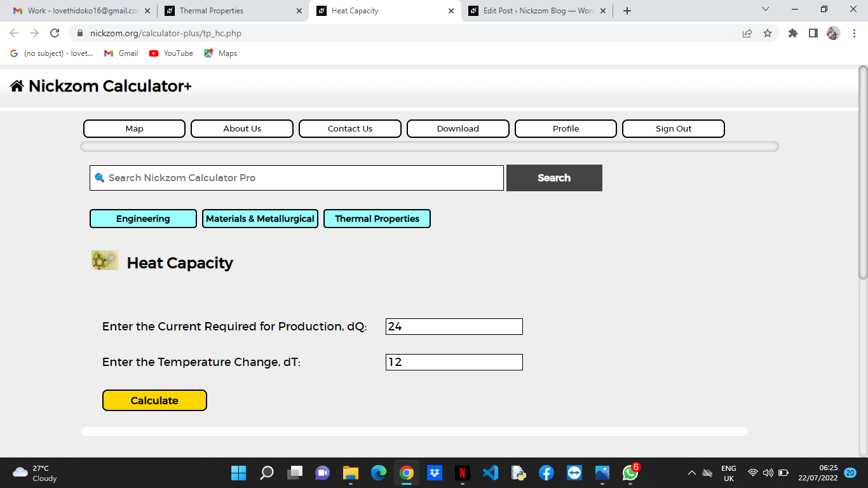
Task: Open WhatsApp from the taskbar
Action: click(630, 473)
